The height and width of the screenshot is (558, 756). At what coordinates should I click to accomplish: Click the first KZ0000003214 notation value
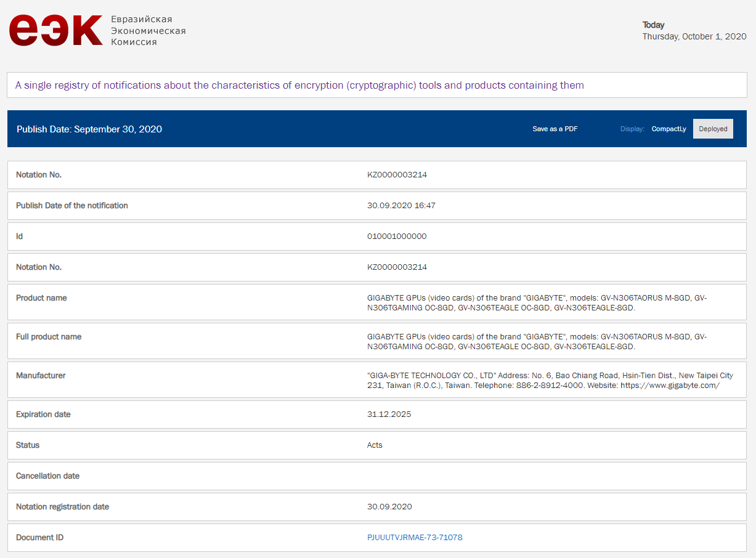pos(397,175)
